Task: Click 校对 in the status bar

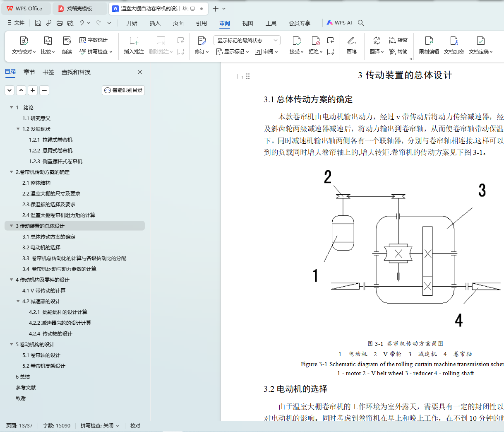Action: tap(135, 426)
